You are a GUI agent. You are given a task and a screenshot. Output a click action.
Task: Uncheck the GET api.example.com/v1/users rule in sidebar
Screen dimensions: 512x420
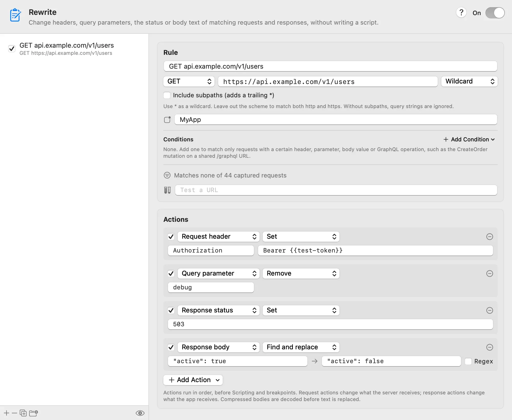[12, 49]
